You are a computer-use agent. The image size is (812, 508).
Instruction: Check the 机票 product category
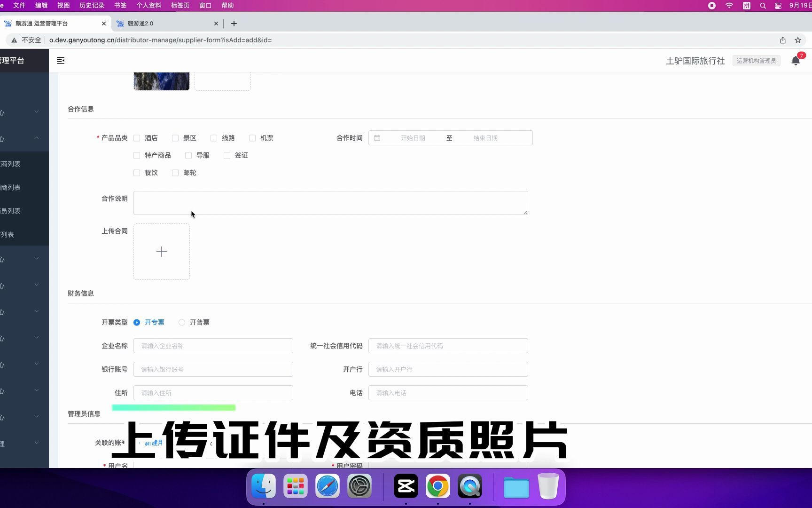tap(252, 138)
